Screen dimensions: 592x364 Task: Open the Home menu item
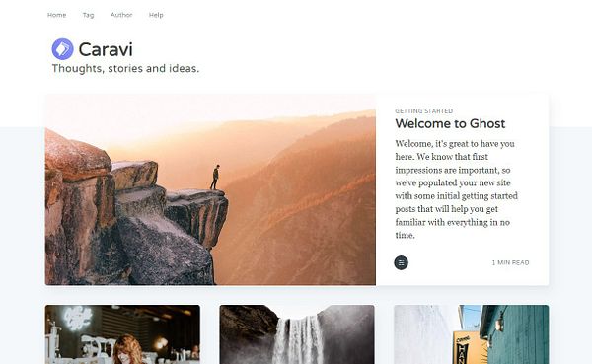[56, 15]
